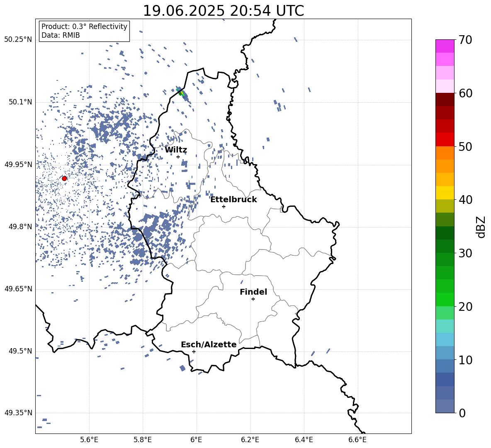Click the 6.6°E longitude label
Viewport: 491px width, 448px height.
tap(357, 440)
